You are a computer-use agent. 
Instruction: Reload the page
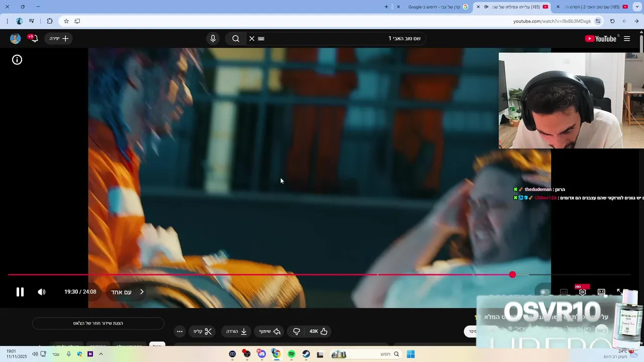(x=612, y=21)
